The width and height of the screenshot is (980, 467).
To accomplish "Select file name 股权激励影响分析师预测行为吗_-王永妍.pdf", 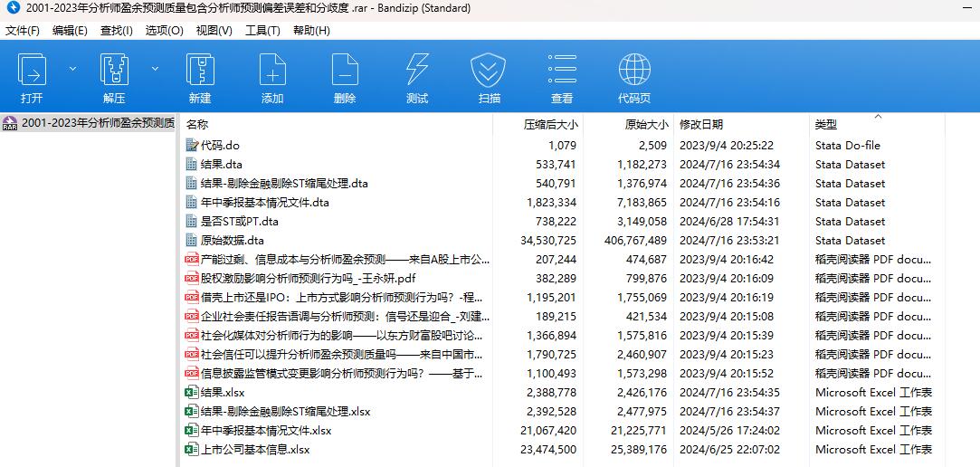I will pyautogui.click(x=309, y=279).
